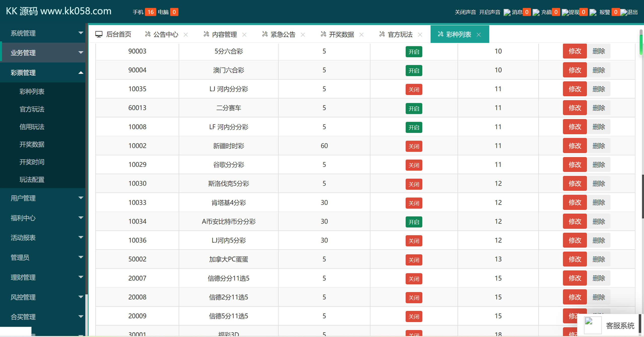Toggle 开启 status for 澳门六合彩
This screenshot has height=337, width=644.
(414, 71)
